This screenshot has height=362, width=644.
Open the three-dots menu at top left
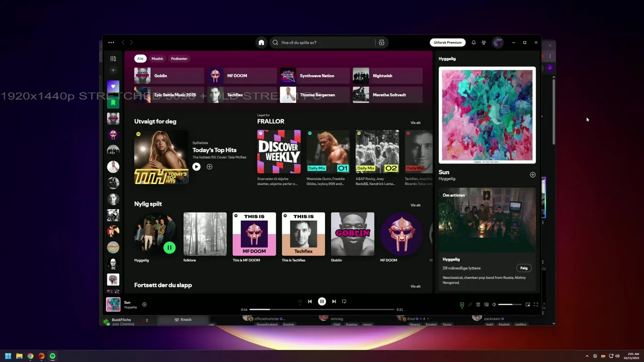(x=111, y=43)
